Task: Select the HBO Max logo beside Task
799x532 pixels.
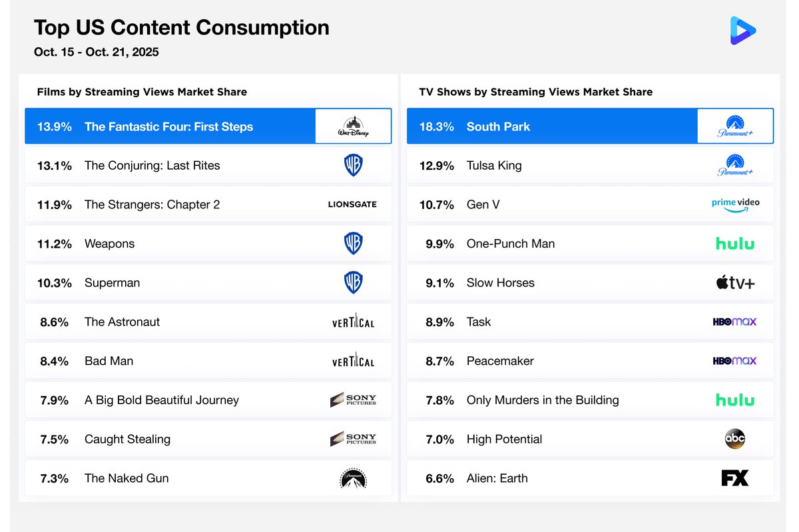Action: 735,322
